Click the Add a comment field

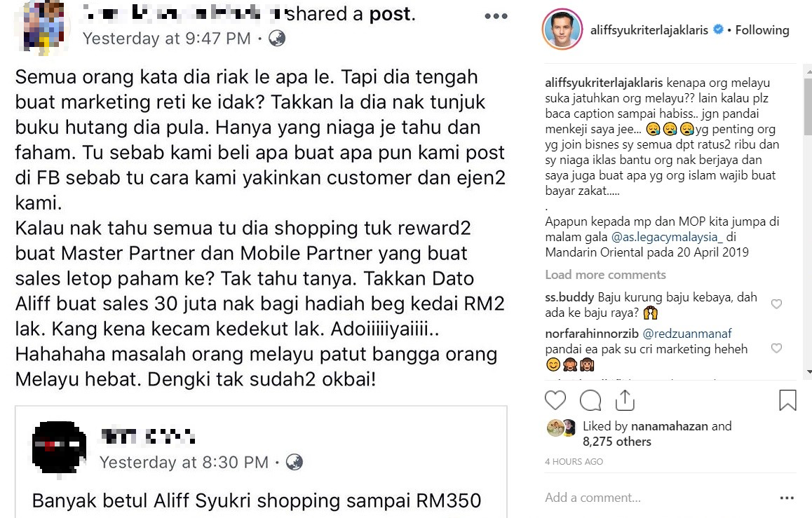pyautogui.click(x=658, y=498)
